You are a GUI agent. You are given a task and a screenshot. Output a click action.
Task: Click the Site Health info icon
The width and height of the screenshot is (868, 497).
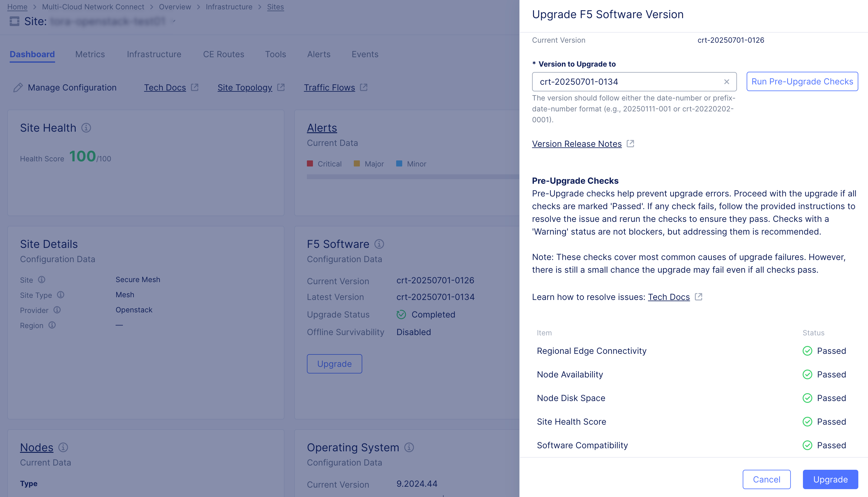point(86,128)
